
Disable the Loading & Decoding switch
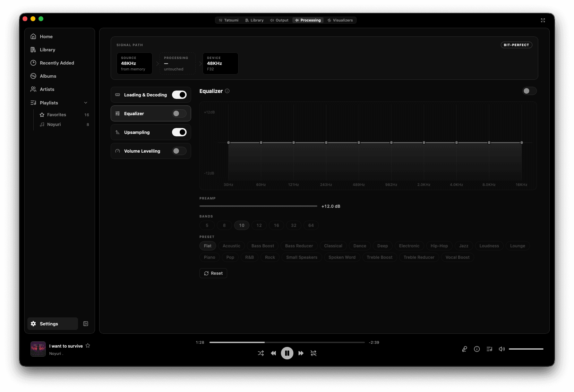[x=179, y=95]
